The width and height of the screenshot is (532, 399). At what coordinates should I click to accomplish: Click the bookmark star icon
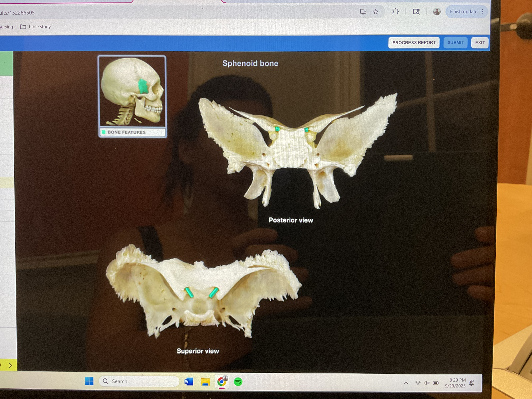coord(376,12)
